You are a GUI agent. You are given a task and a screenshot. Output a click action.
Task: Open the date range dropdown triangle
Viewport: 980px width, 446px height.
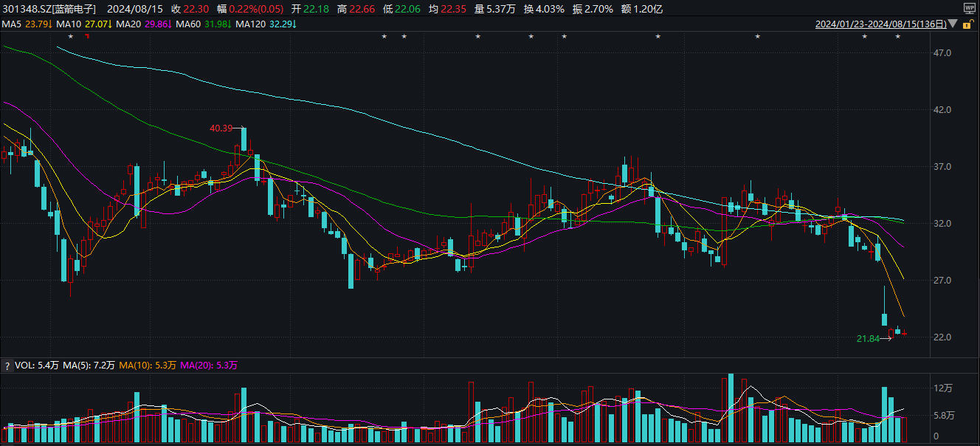[953, 24]
